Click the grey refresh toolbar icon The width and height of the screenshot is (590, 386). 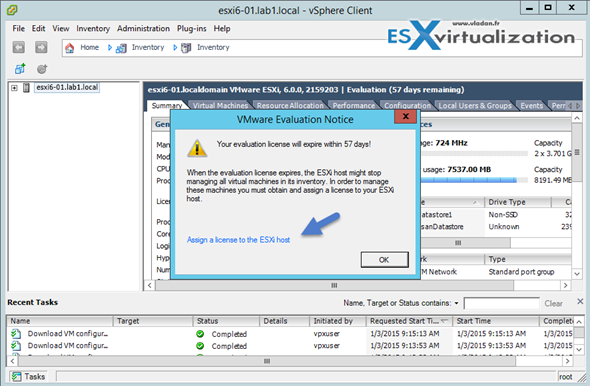42,69
